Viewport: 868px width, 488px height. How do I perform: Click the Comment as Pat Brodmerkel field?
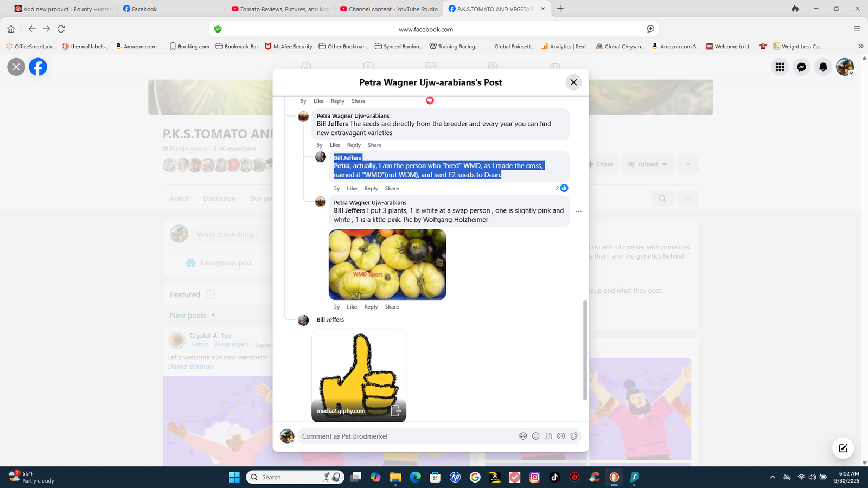(x=407, y=436)
